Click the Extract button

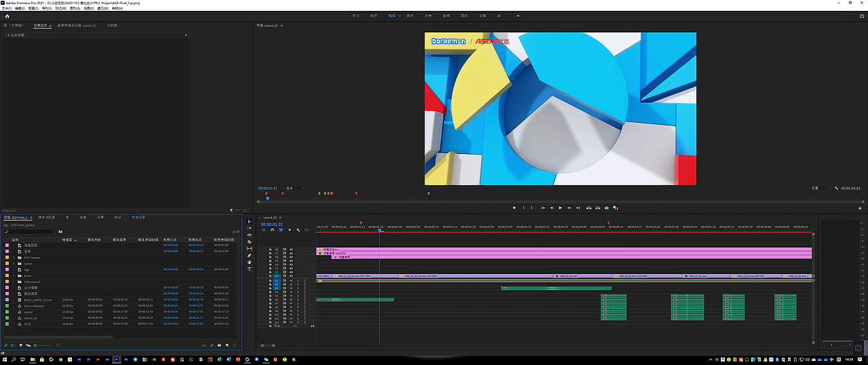click(x=597, y=208)
